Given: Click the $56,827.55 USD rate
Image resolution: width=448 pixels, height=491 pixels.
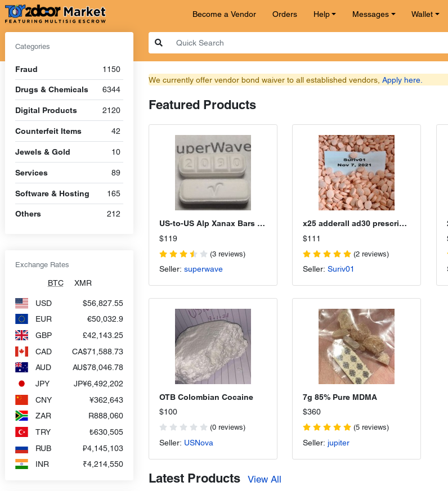Looking at the screenshot, I should 103,303.
